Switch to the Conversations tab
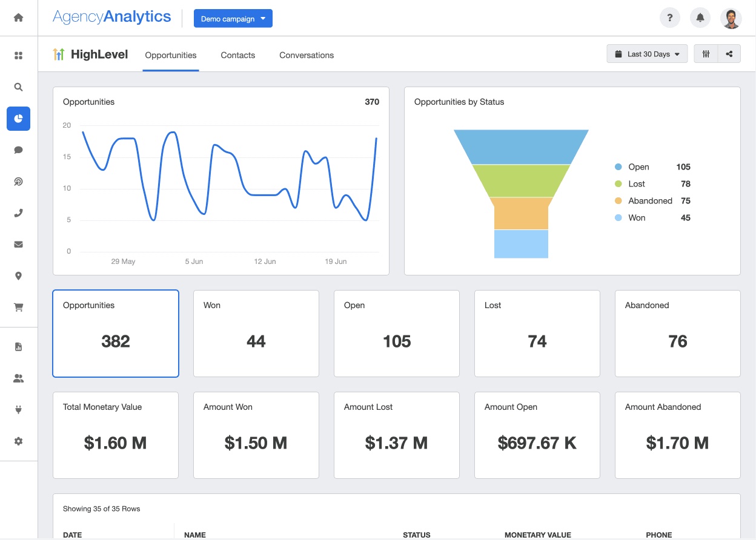The width and height of the screenshot is (756, 540). [x=307, y=55]
